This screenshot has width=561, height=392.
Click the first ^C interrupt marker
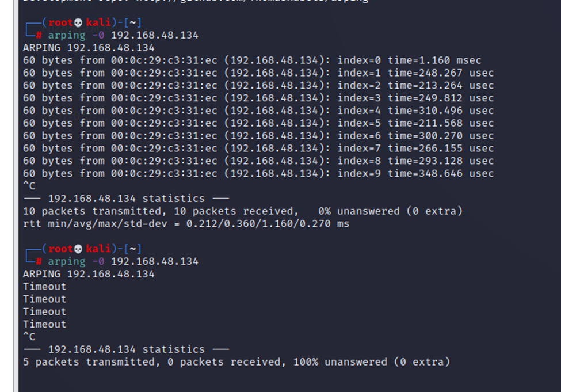[29, 186]
